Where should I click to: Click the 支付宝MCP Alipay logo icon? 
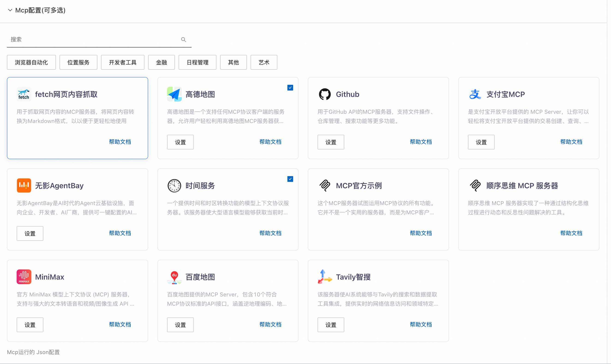tap(475, 94)
